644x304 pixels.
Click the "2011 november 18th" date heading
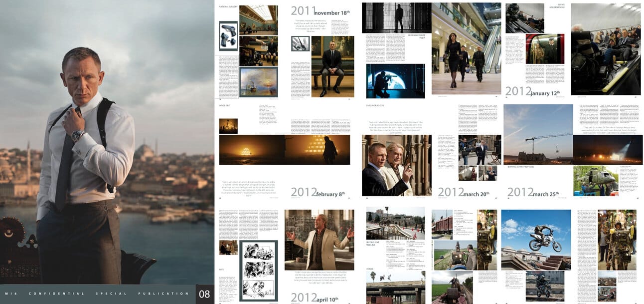coord(321,11)
